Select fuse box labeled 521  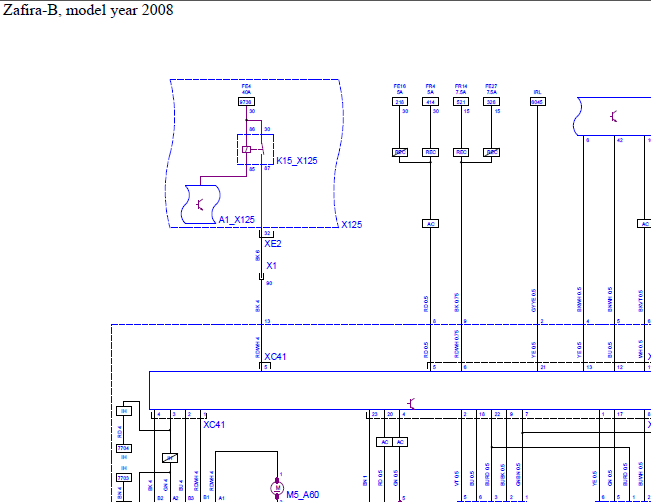click(x=461, y=102)
